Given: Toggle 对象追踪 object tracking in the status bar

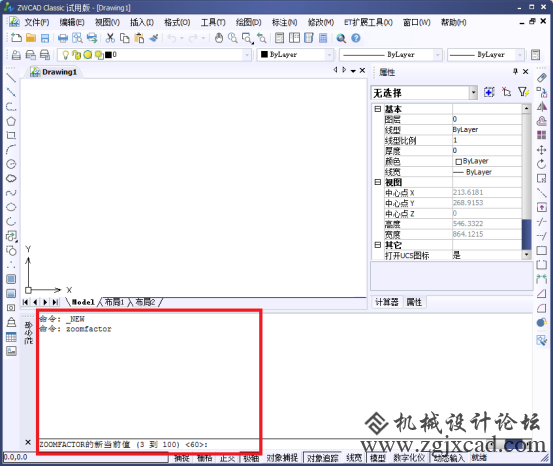Looking at the screenshot, I should point(322,458).
